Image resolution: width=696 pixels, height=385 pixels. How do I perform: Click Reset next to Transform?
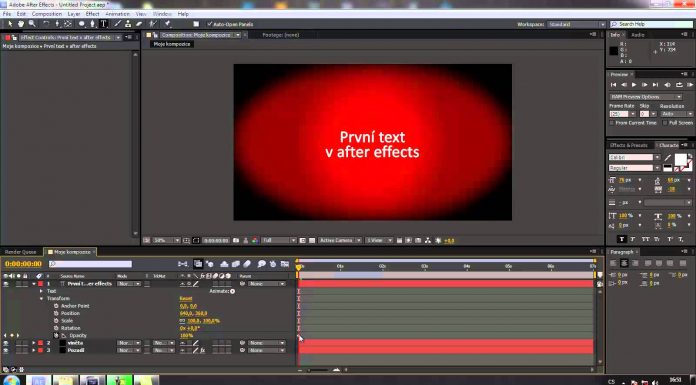point(186,298)
